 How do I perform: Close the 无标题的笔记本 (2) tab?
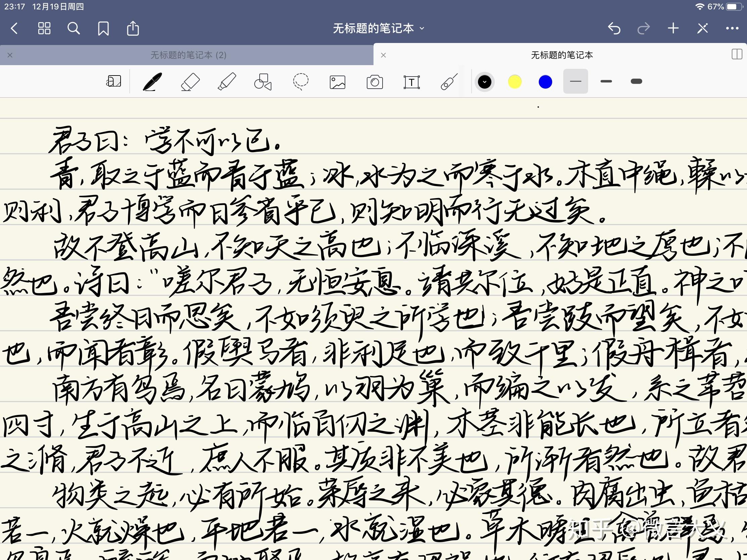coord(10,55)
